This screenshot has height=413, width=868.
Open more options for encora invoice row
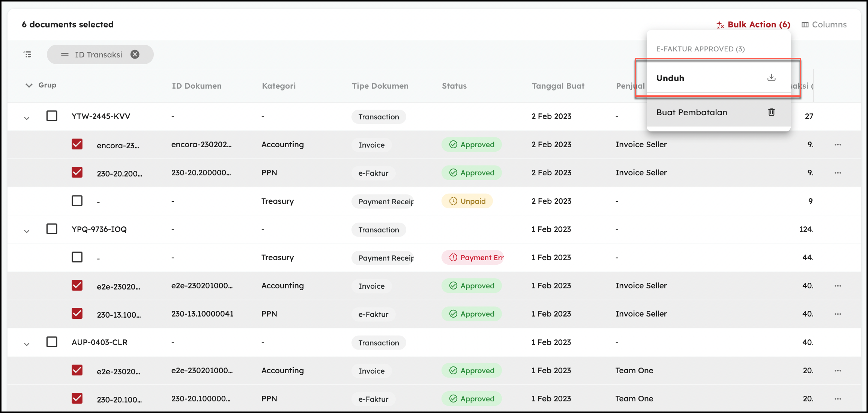(x=838, y=145)
